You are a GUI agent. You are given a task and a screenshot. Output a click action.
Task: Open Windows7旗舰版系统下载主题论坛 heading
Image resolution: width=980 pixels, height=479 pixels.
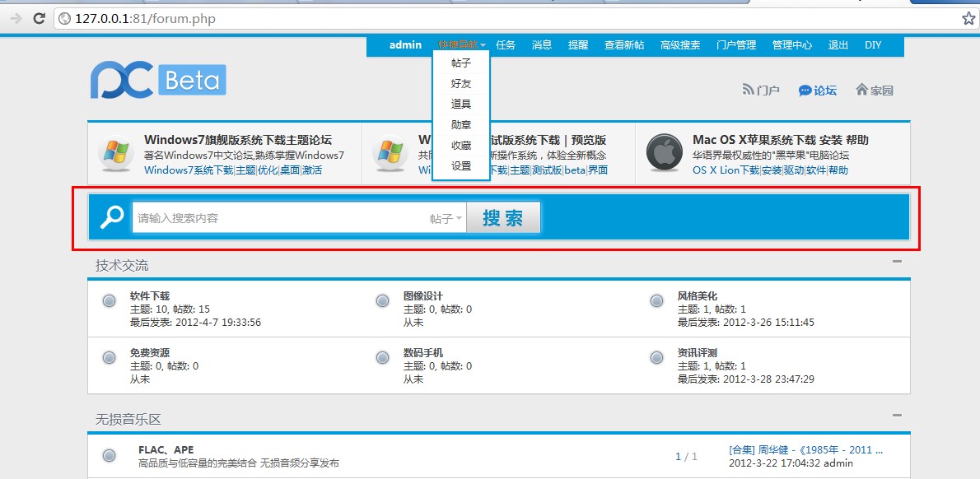tap(237, 140)
